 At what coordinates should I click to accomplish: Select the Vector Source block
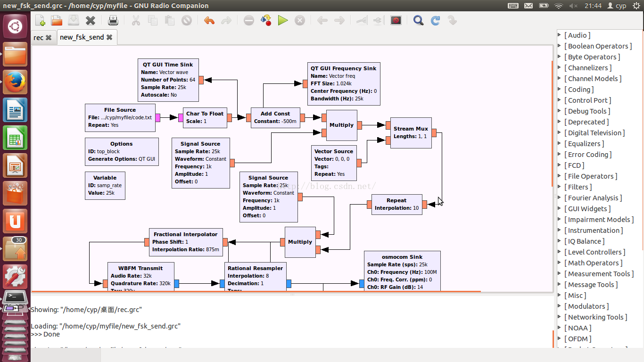pyautogui.click(x=334, y=163)
